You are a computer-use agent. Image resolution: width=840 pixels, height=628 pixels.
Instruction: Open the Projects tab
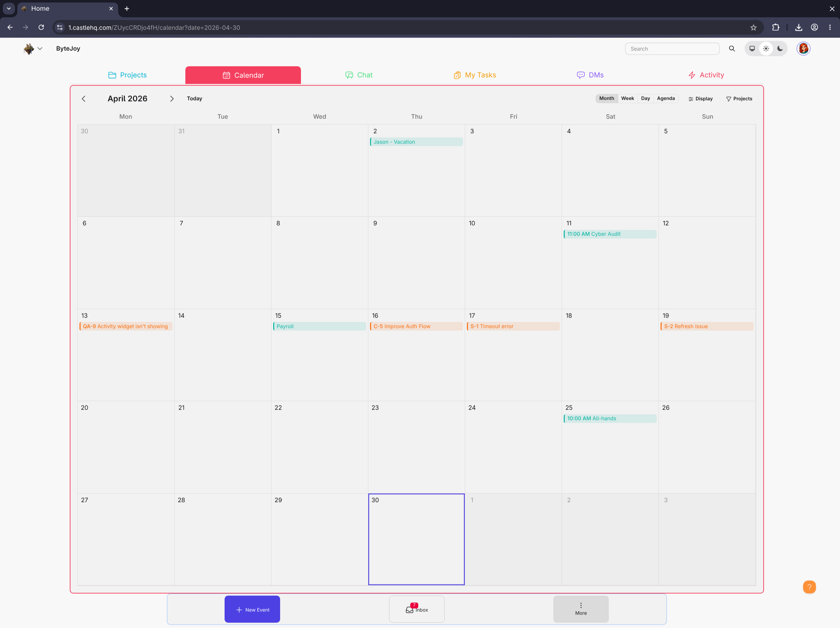(128, 75)
